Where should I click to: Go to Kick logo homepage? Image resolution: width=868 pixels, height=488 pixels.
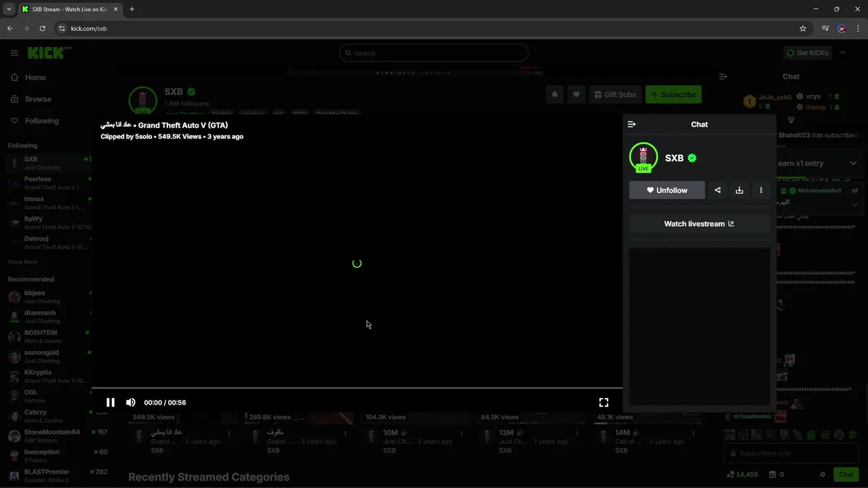pos(49,53)
